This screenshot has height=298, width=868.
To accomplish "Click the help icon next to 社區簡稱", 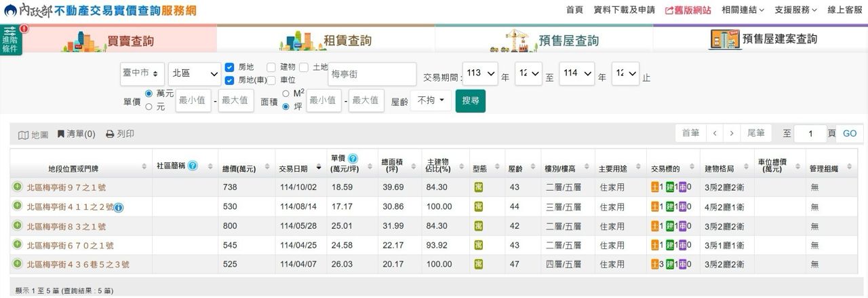I will (193, 166).
